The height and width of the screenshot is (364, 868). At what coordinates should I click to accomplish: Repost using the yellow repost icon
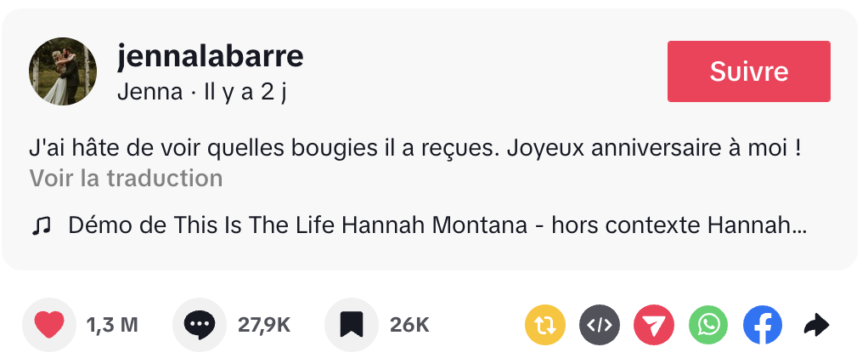click(545, 325)
